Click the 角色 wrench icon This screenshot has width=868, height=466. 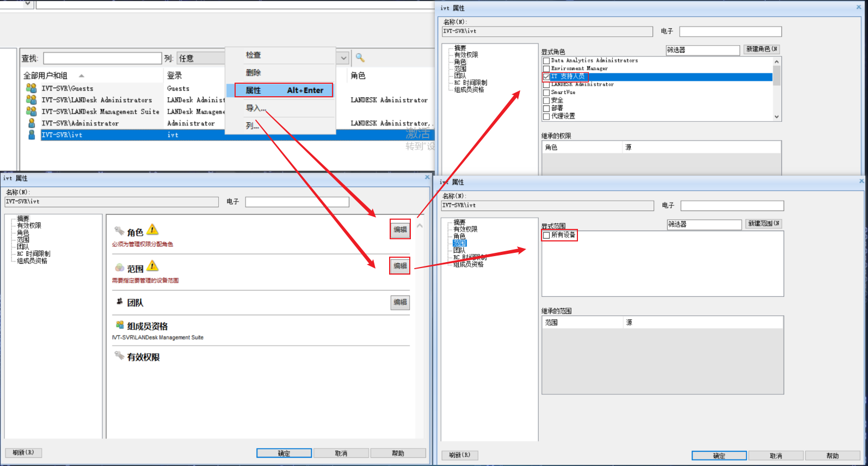coord(119,231)
